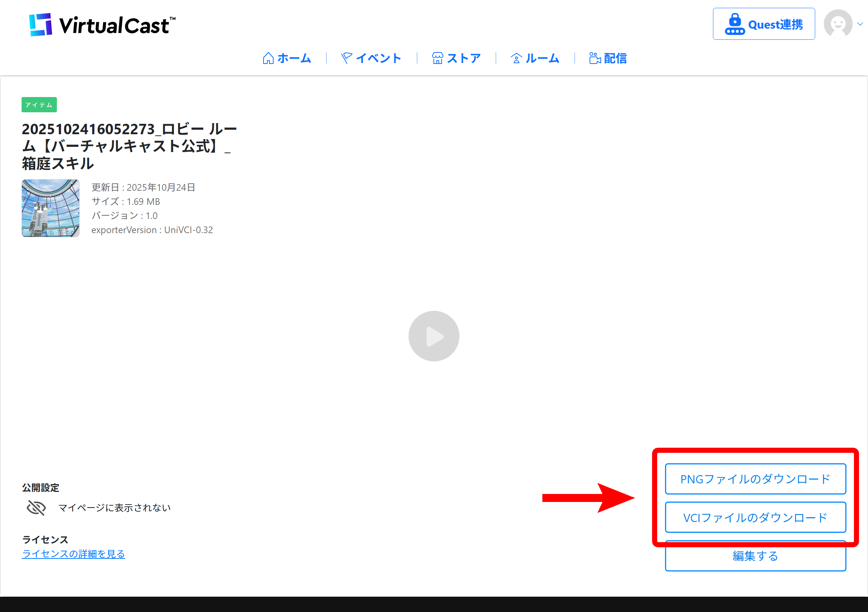Click the hidden-eye visibility icon

(36, 508)
